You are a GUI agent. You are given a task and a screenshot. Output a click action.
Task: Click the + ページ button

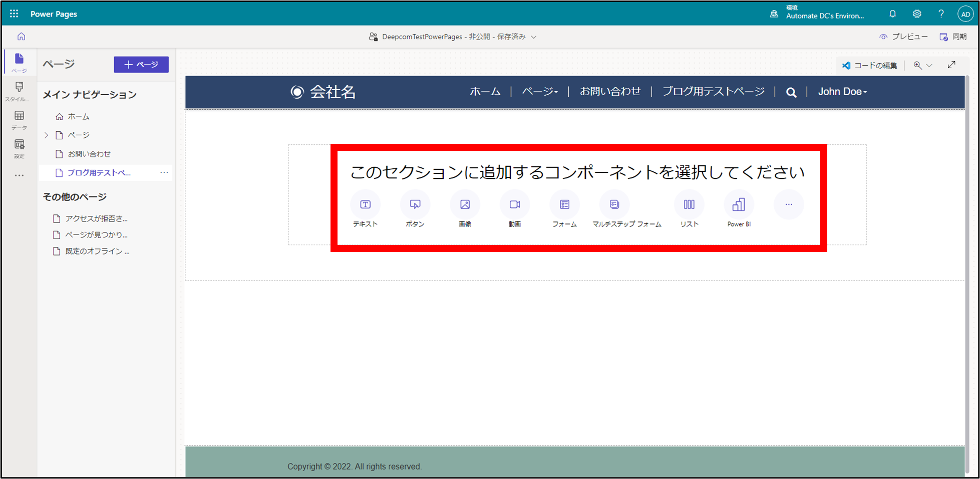click(141, 65)
